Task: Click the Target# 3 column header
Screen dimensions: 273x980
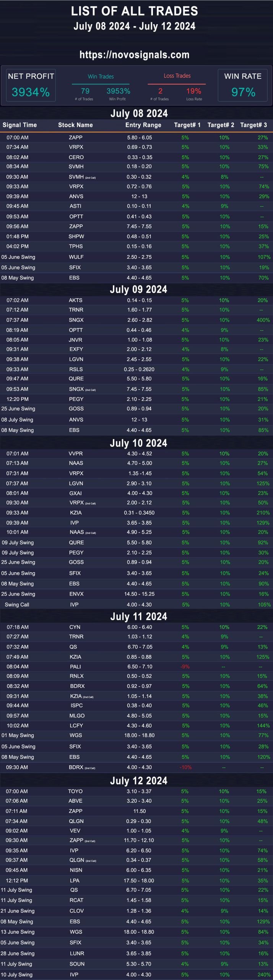Action: [x=253, y=125]
